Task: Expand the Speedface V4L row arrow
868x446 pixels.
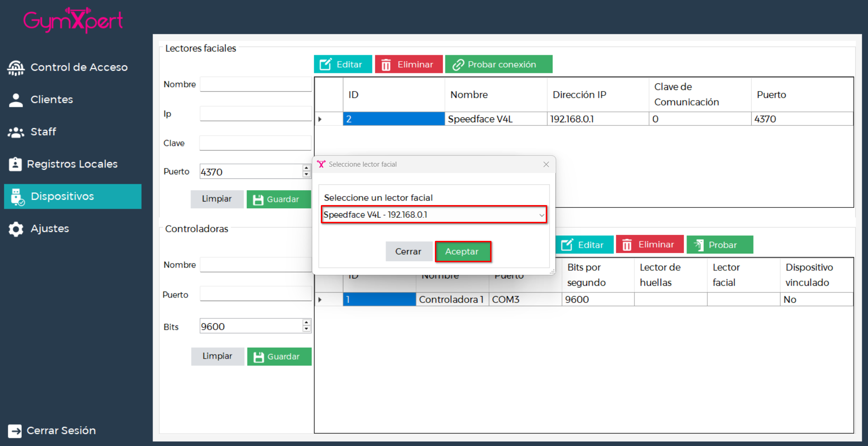Action: 320,119
